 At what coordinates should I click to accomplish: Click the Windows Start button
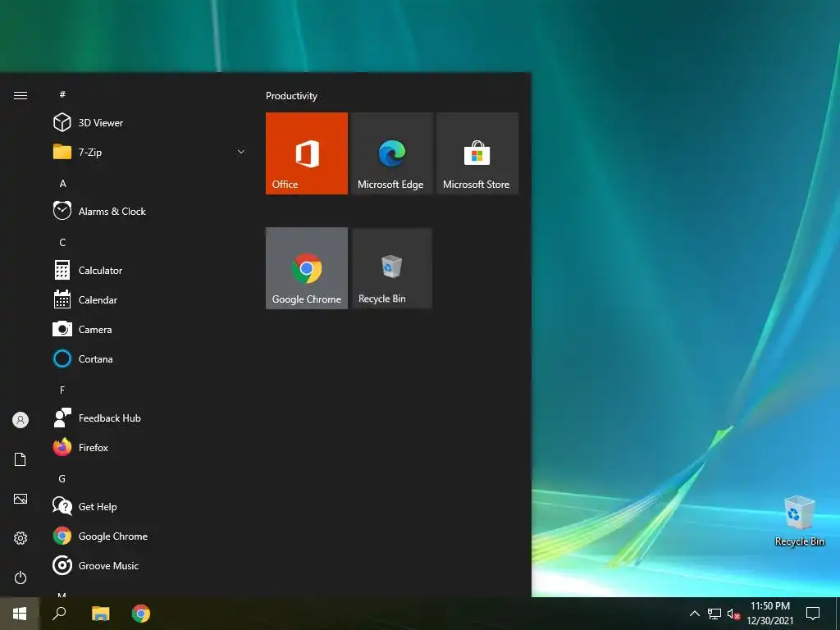click(20, 614)
